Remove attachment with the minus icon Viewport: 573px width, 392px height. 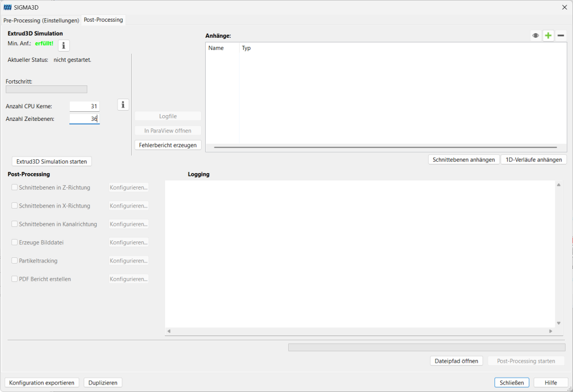(x=561, y=36)
